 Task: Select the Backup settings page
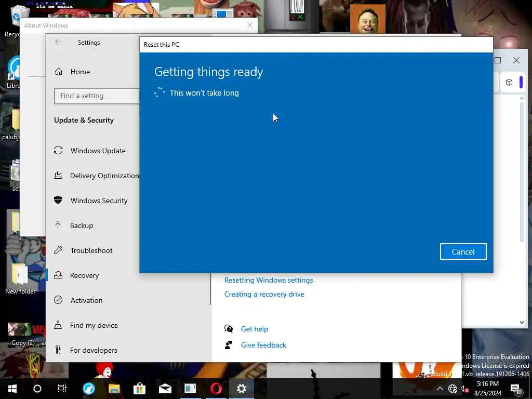82,225
